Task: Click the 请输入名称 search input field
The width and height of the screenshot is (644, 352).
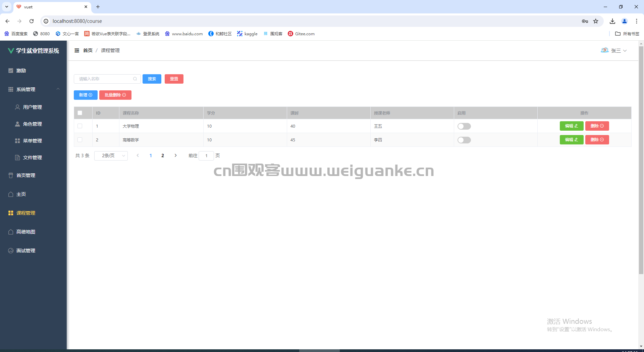Action: coord(105,79)
